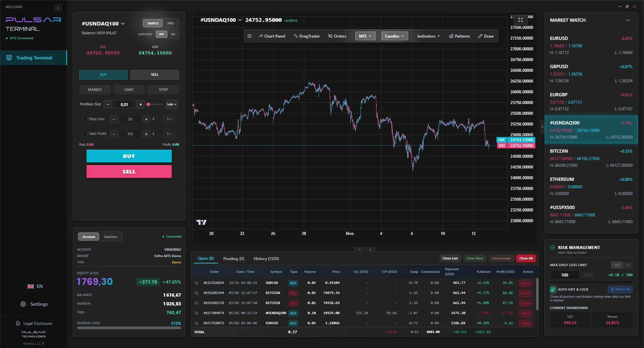644x348 pixels.
Task: Click the large pink SELL button
Action: click(129, 171)
